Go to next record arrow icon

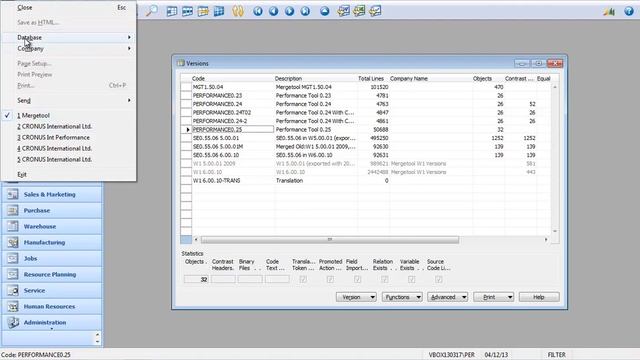click(289, 11)
